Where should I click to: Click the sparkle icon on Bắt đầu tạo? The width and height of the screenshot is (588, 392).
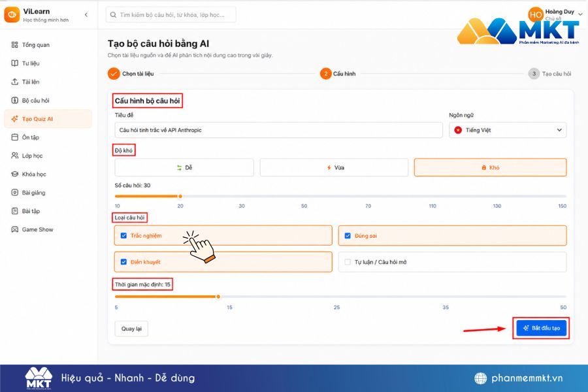[526, 328]
